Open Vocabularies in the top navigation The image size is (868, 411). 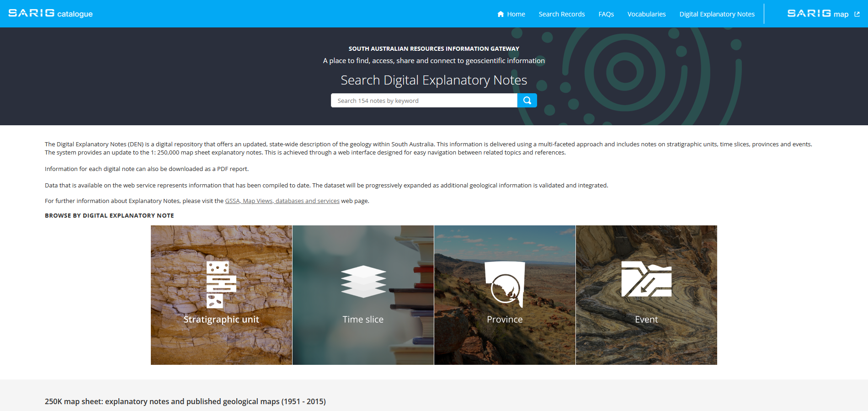click(x=646, y=14)
